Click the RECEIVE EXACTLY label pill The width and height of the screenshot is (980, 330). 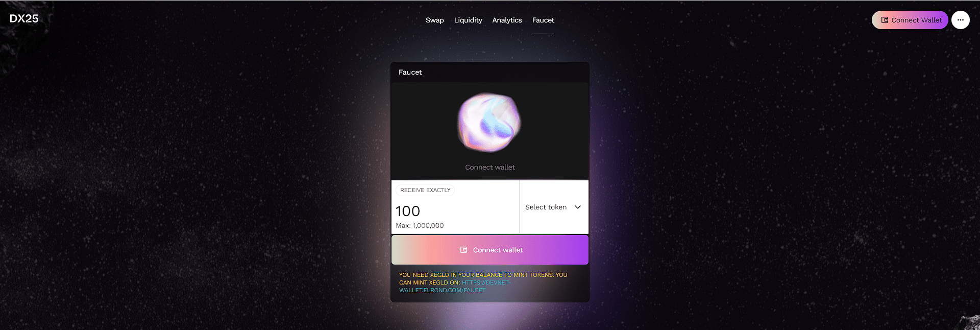point(425,190)
